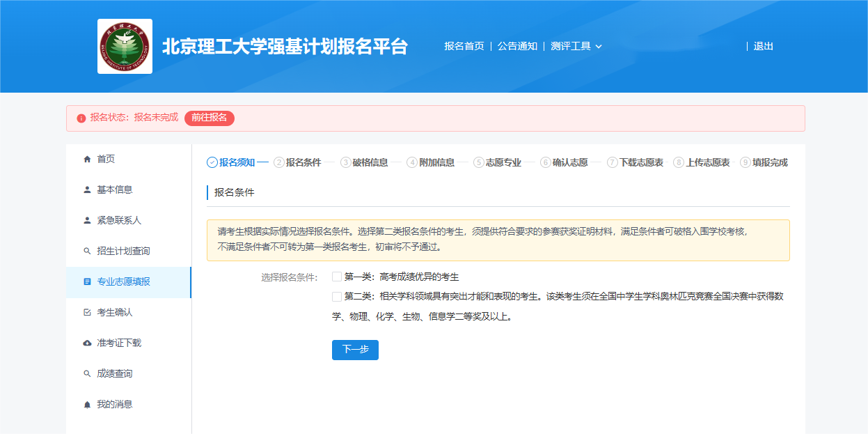The width and height of the screenshot is (868, 434).
Task: Click the step 6 number circle
Action: 546,162
